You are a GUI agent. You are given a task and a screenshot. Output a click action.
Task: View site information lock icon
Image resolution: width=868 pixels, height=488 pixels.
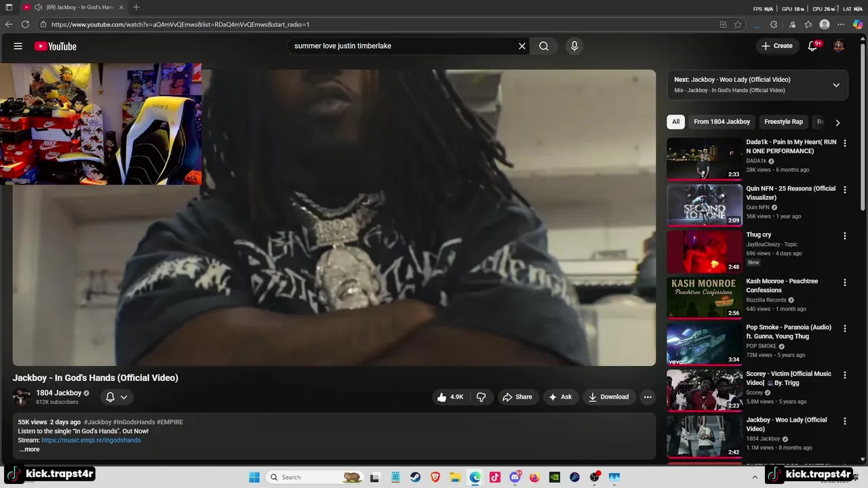[x=43, y=24]
